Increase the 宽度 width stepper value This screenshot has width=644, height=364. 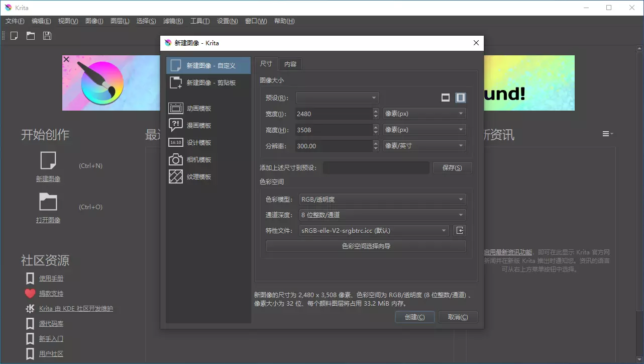click(x=376, y=111)
